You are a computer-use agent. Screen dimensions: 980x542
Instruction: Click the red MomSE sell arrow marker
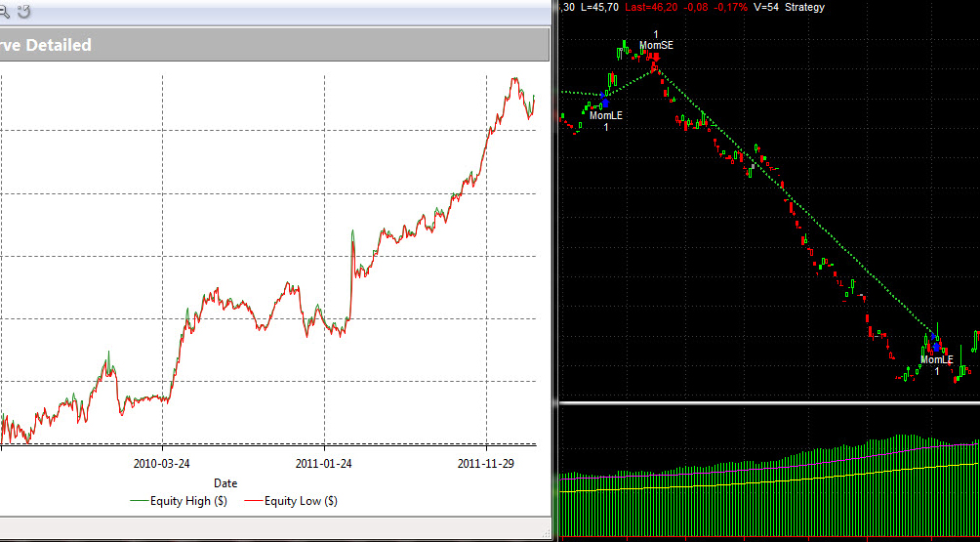656,57
